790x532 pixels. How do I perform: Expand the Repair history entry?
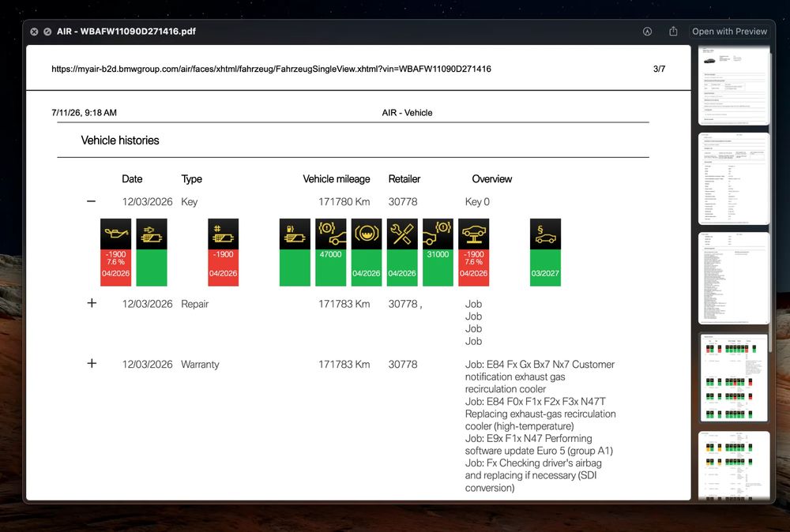click(x=92, y=303)
